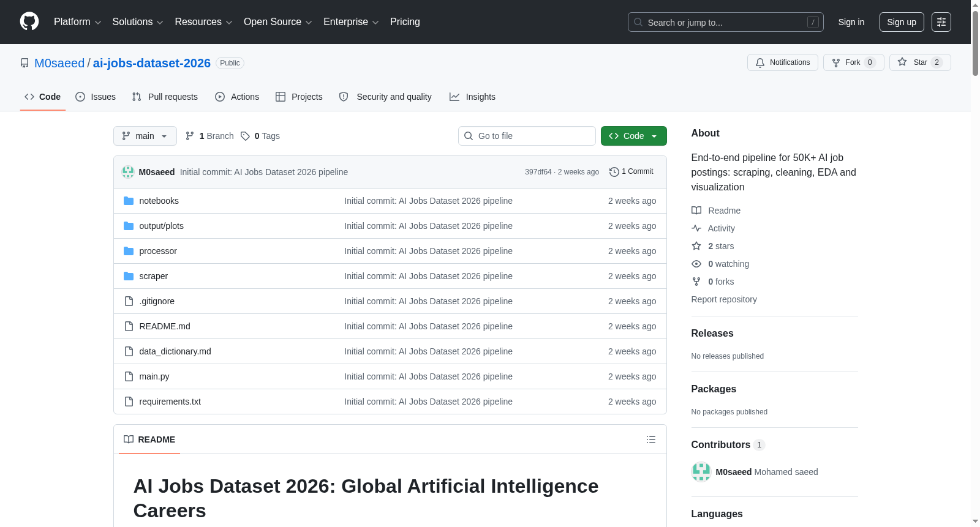Click the M0saeed contributor avatar
Screen dimensions: 980x527
pos(701,472)
